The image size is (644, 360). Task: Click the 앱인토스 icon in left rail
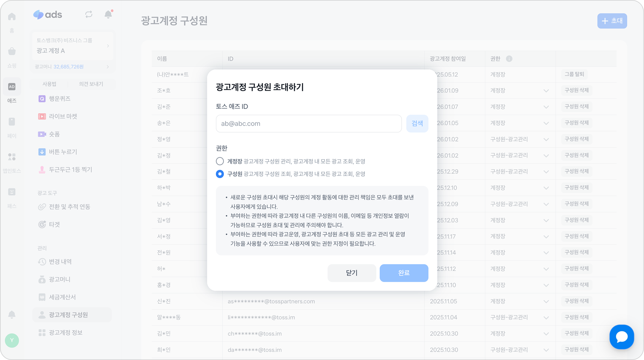[12, 157]
